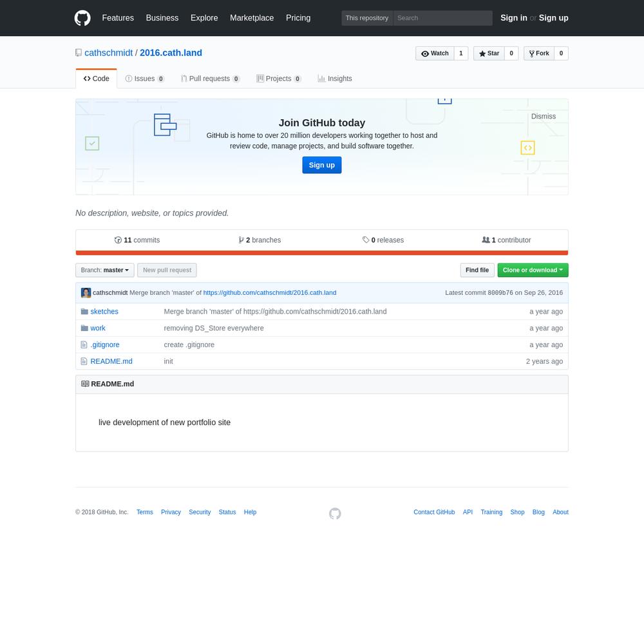Click the README.md file icon in file list
Viewport: 644px width, 644px height.
pyautogui.click(x=84, y=361)
